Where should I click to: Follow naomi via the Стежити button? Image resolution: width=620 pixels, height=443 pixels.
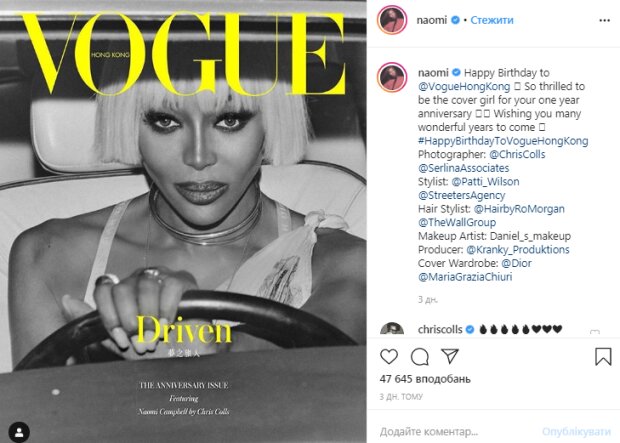coord(492,20)
